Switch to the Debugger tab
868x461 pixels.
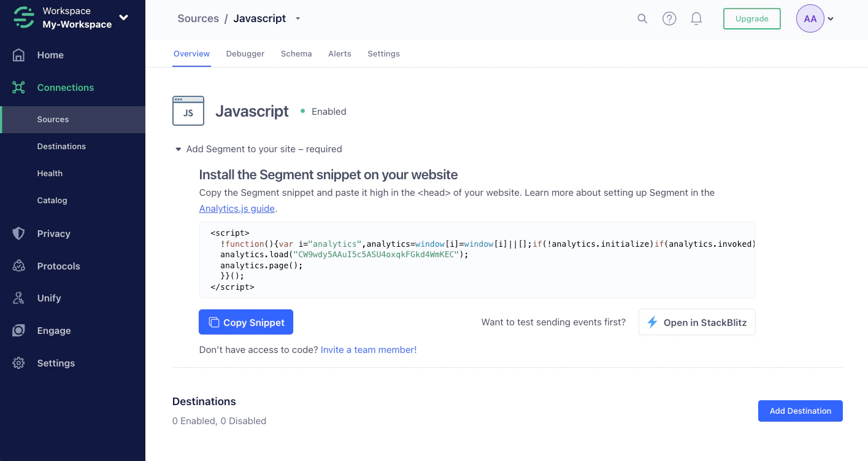pyautogui.click(x=245, y=53)
